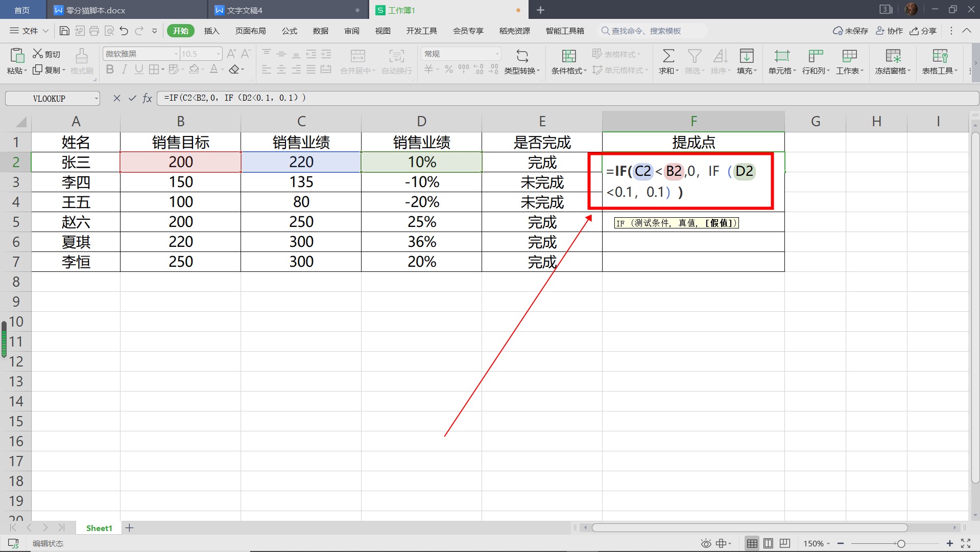This screenshot has width=980, height=552.
Task: Switch to page layout view in status bar
Action: coord(768,543)
